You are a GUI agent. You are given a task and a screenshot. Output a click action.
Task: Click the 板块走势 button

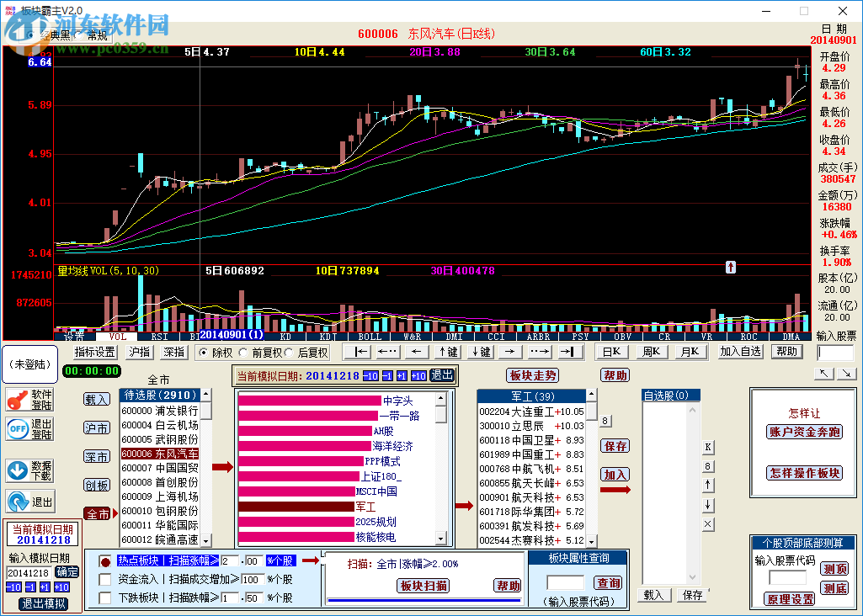(x=531, y=375)
